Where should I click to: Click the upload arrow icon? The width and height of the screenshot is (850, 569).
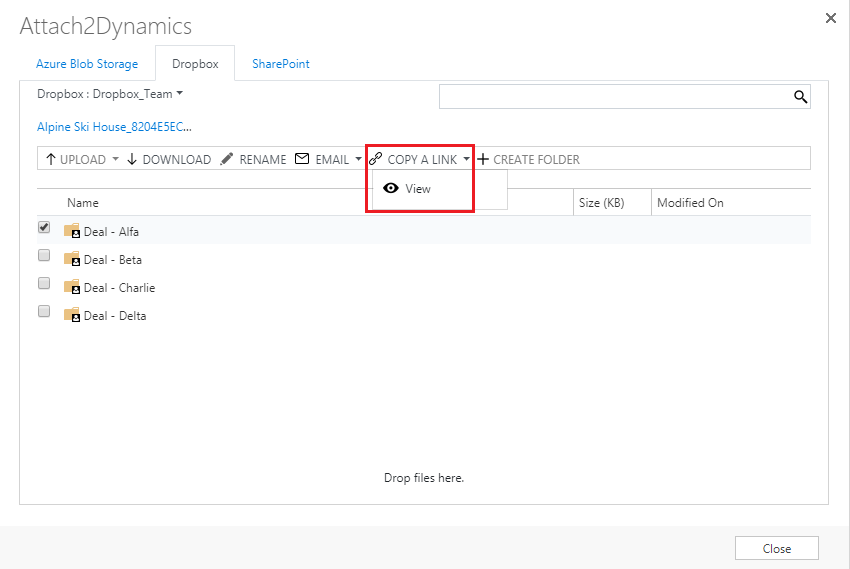[51, 159]
